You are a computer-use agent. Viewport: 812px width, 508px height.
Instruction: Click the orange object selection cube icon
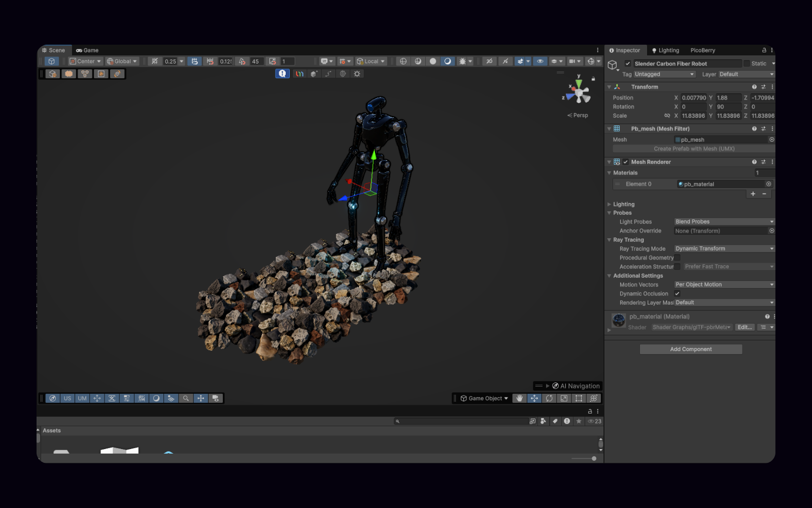[x=53, y=74]
